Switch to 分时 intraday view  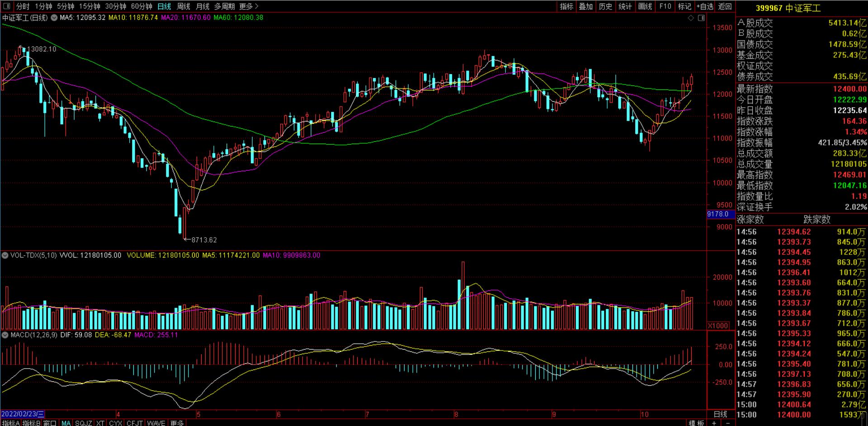click(23, 6)
